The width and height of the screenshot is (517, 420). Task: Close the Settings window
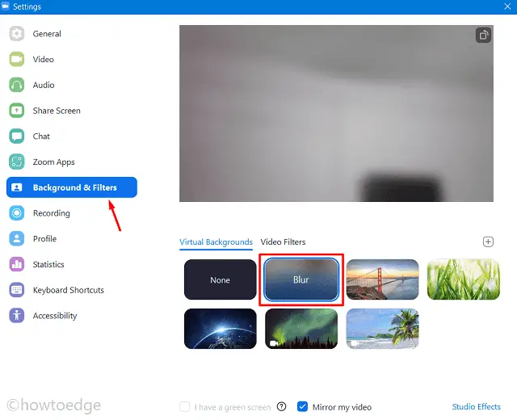(x=507, y=6)
